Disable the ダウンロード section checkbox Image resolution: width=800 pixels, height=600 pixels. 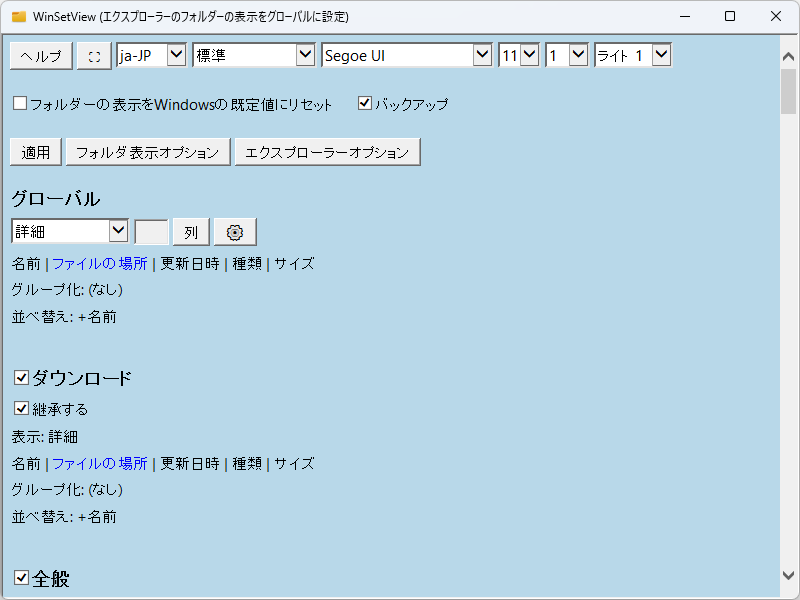pyautogui.click(x=20, y=379)
